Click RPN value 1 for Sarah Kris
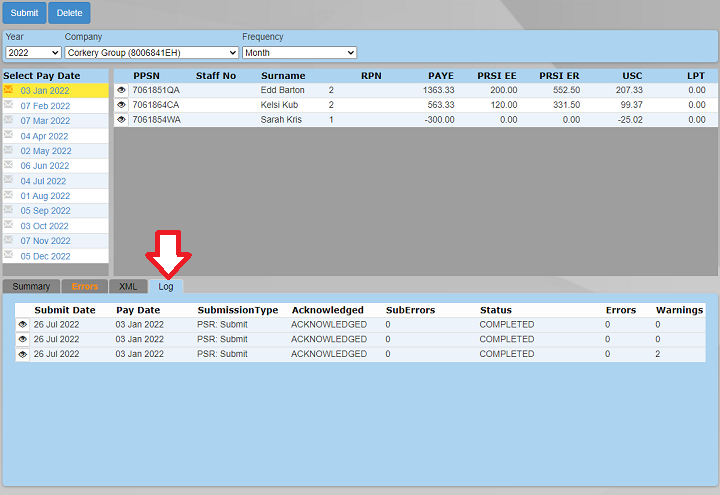 click(x=331, y=120)
